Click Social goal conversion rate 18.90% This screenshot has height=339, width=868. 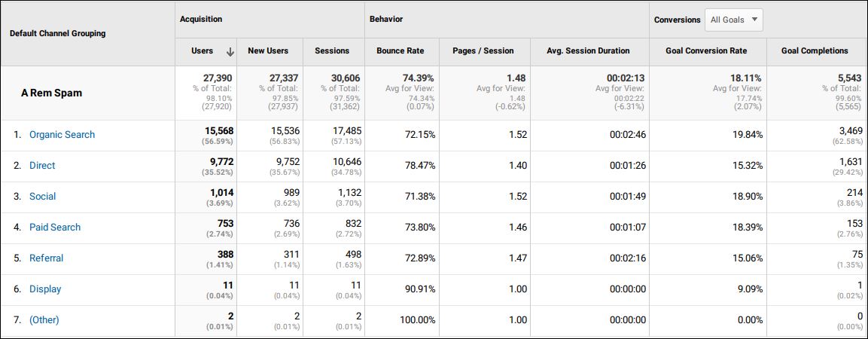pos(748,197)
